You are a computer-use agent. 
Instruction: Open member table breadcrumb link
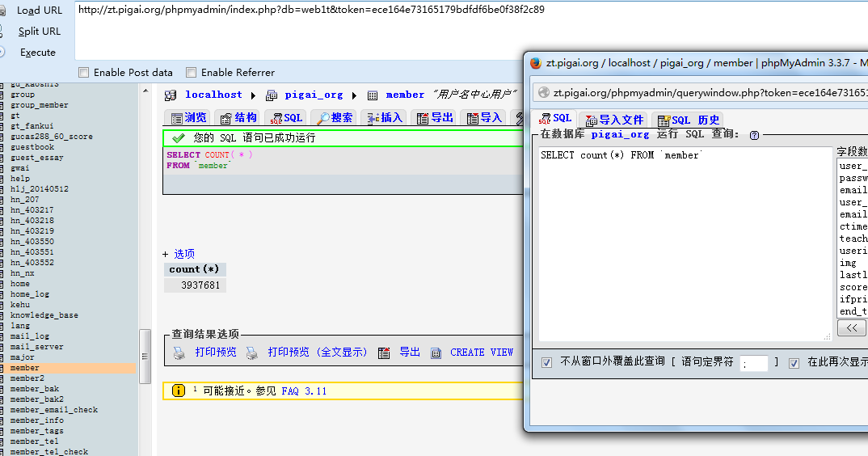tap(405, 95)
